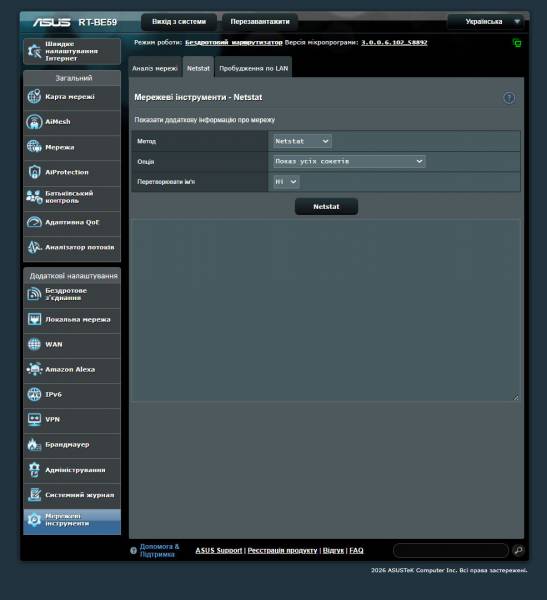Click the Допомога & Підтримка help icon

click(133, 550)
